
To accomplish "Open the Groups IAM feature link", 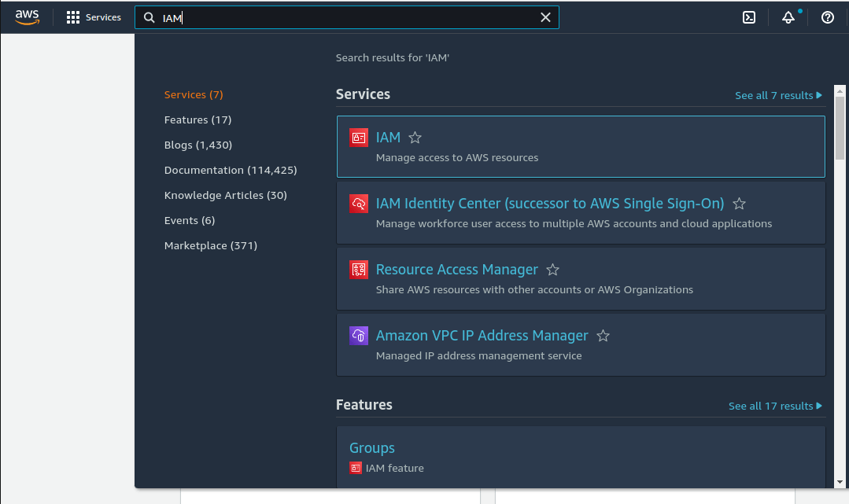I will pos(372,448).
